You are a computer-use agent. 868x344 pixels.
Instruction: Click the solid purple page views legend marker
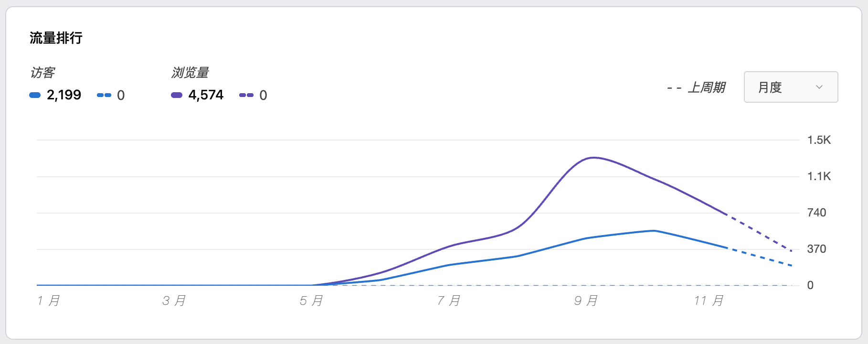(x=177, y=95)
